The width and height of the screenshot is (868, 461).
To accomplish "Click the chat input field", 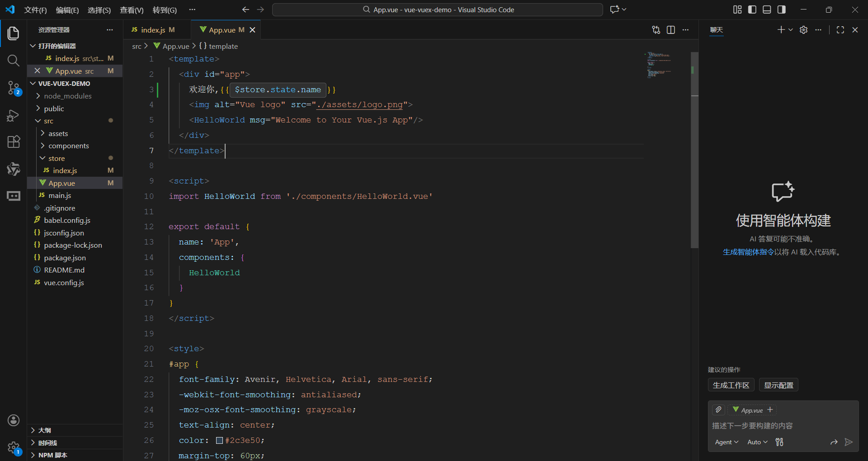I will 783,426.
